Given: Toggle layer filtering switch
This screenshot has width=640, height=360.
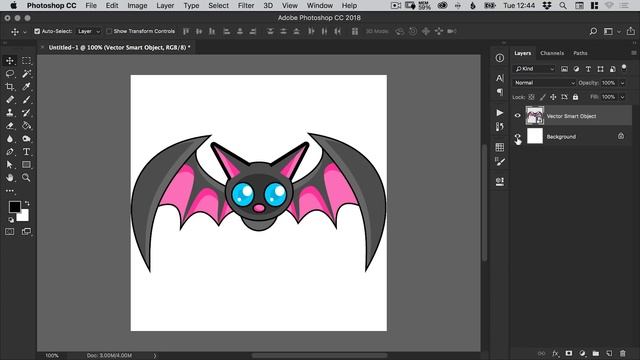Looking at the screenshot, I should coord(624,68).
